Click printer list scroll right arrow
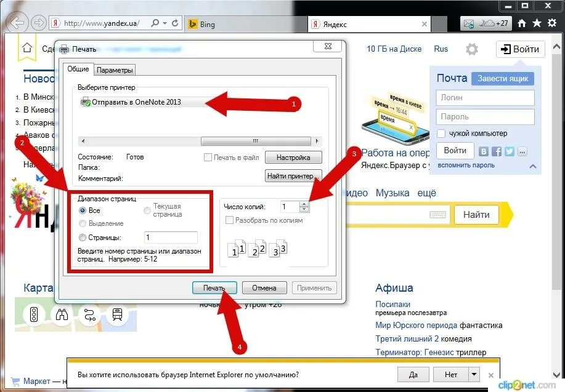Image resolution: width=565 pixels, height=392 pixels. point(317,141)
